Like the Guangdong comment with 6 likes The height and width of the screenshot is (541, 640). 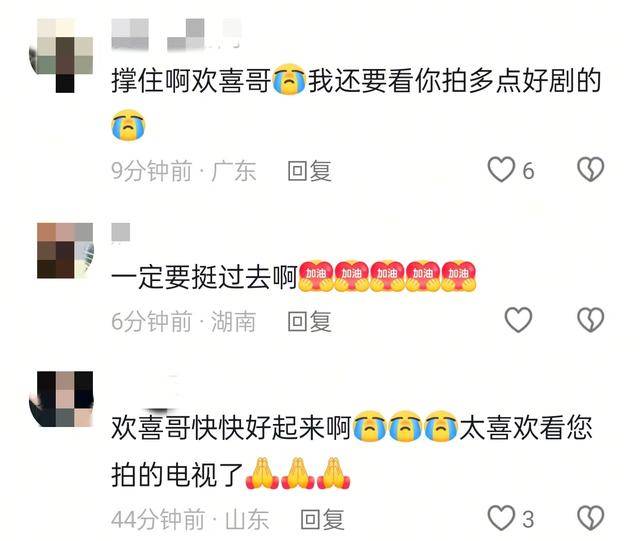click(501, 169)
